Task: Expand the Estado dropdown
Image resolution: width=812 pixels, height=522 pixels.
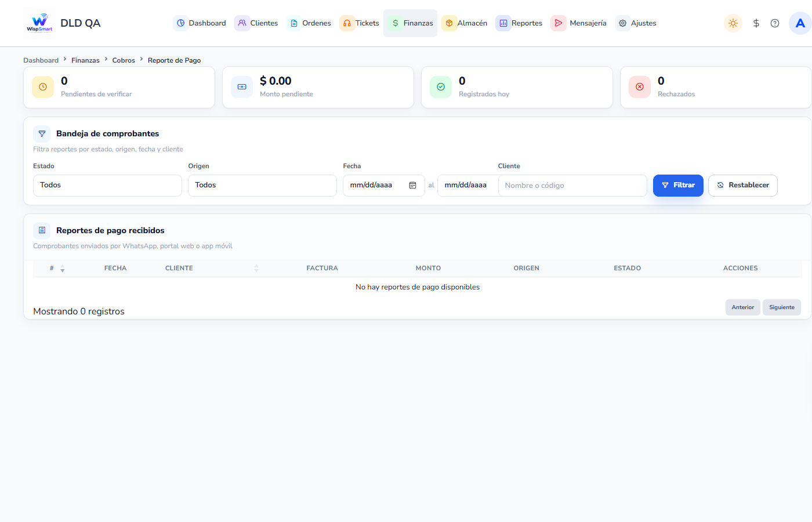Action: click(107, 186)
